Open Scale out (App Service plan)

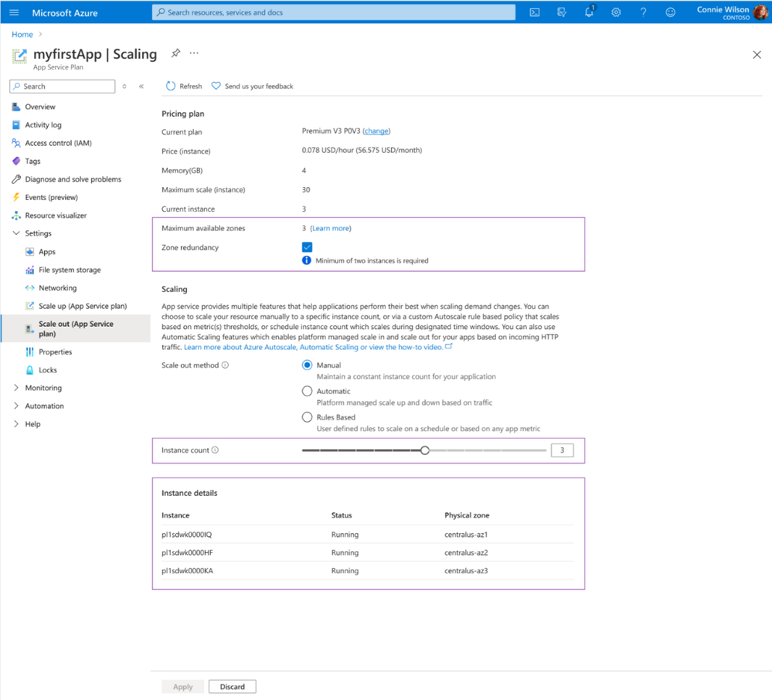click(x=76, y=328)
